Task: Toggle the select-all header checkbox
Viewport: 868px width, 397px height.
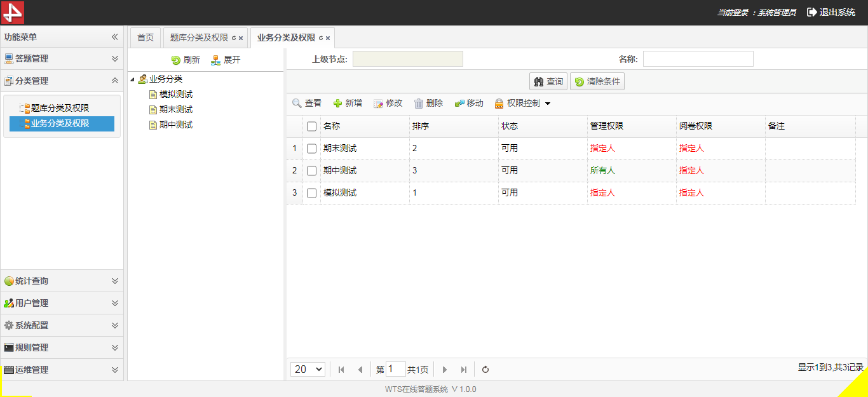Action: click(311, 126)
